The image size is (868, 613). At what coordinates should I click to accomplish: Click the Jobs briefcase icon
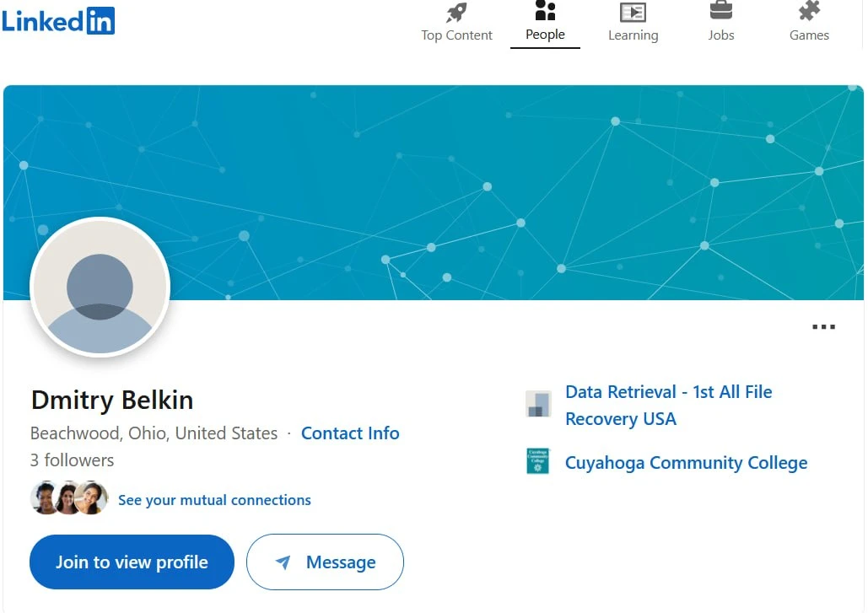point(720,10)
